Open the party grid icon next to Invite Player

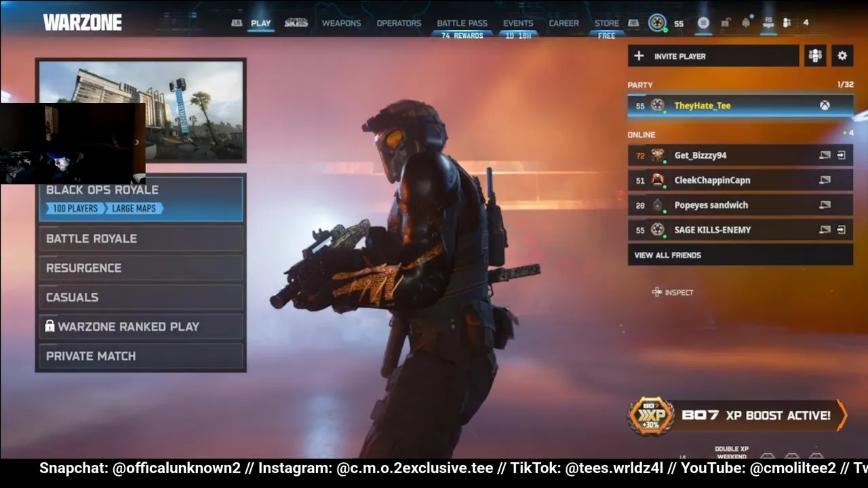[815, 56]
